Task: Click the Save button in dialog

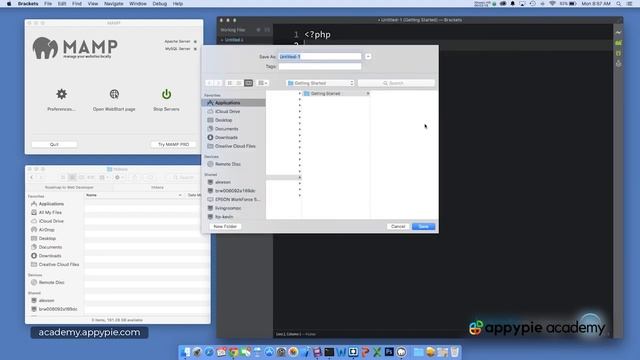Action: (423, 227)
